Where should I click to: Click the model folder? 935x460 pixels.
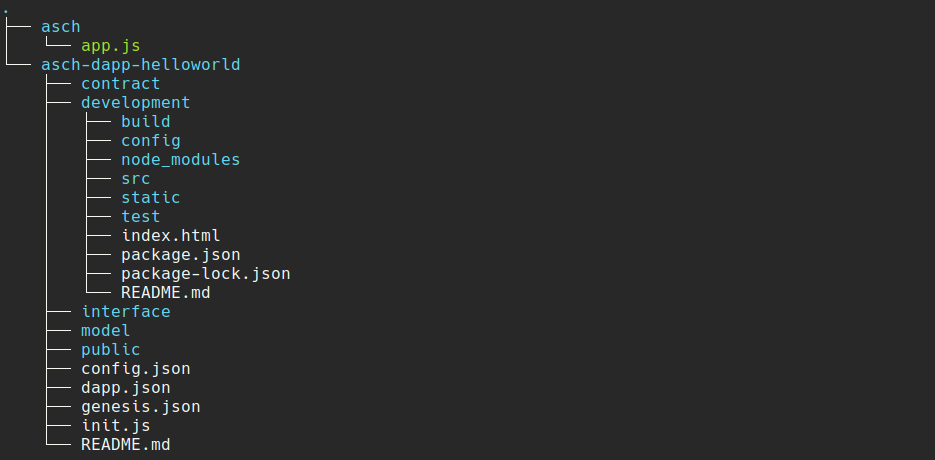click(106, 331)
